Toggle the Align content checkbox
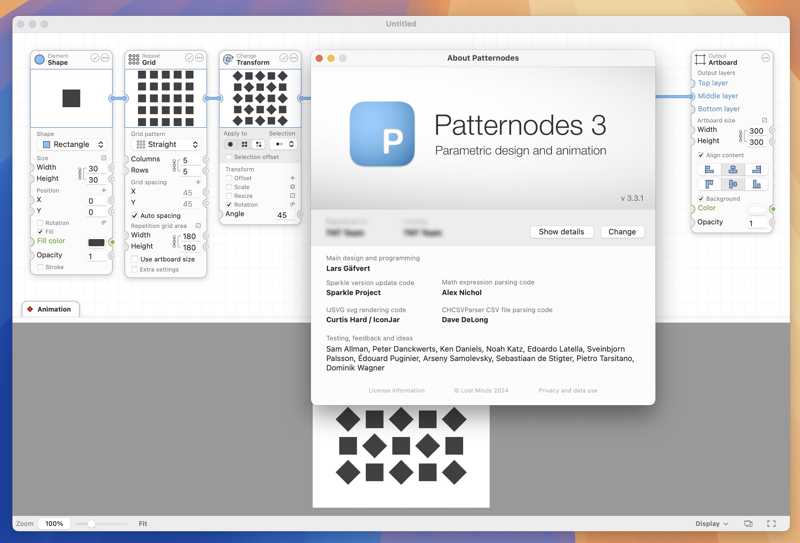The width and height of the screenshot is (800, 543). [x=701, y=155]
